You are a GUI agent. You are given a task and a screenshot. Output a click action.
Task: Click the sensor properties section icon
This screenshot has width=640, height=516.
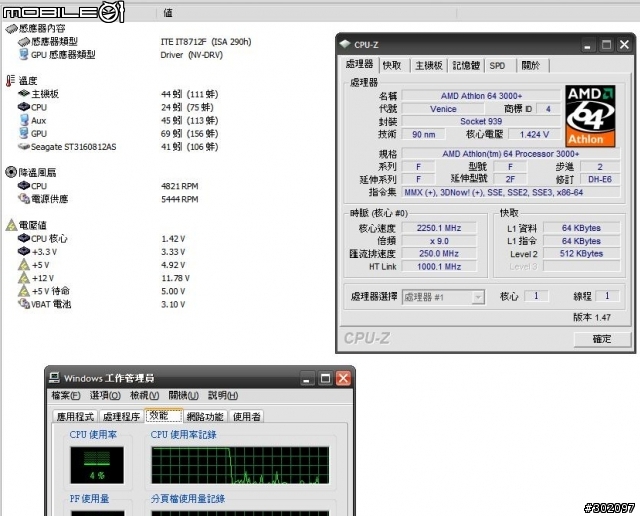click(11, 29)
